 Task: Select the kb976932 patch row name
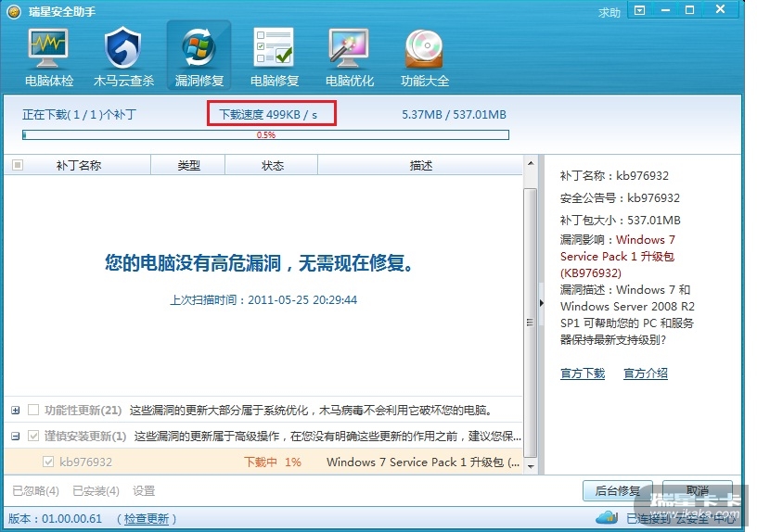click(x=86, y=462)
